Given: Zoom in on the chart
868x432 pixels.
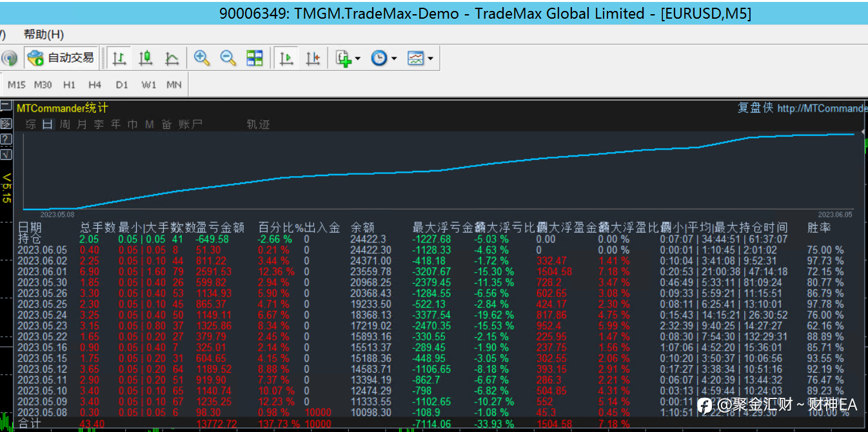Looking at the screenshot, I should [x=202, y=58].
